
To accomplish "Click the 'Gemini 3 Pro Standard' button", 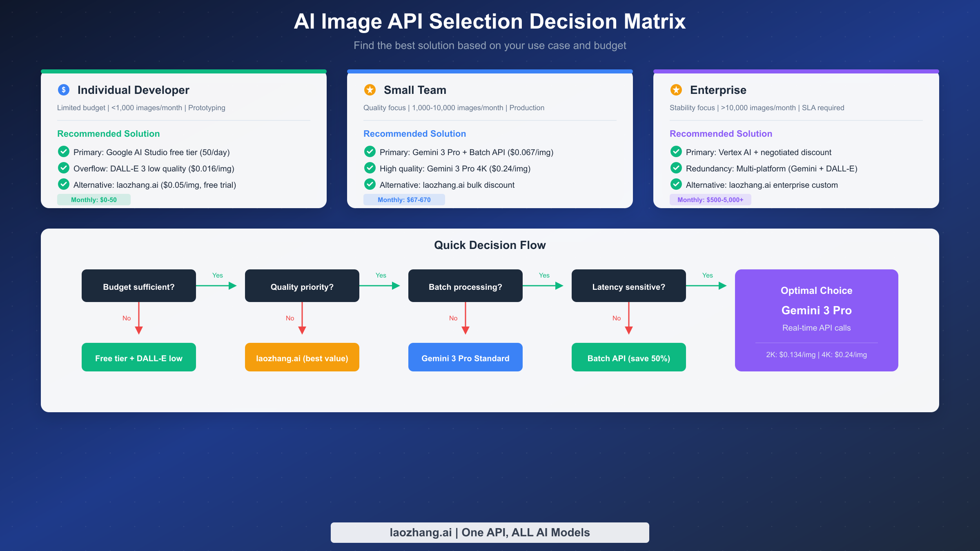I will coord(465,357).
